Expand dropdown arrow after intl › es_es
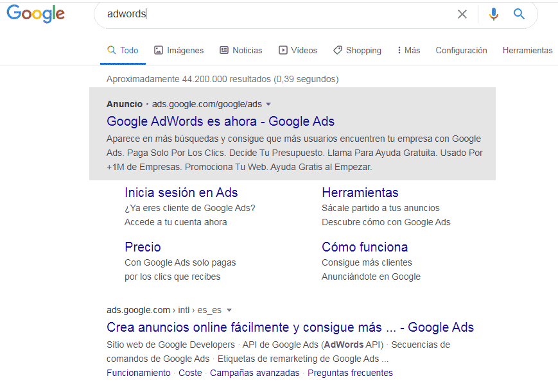This screenshot has height=392, width=558. pos(229,310)
